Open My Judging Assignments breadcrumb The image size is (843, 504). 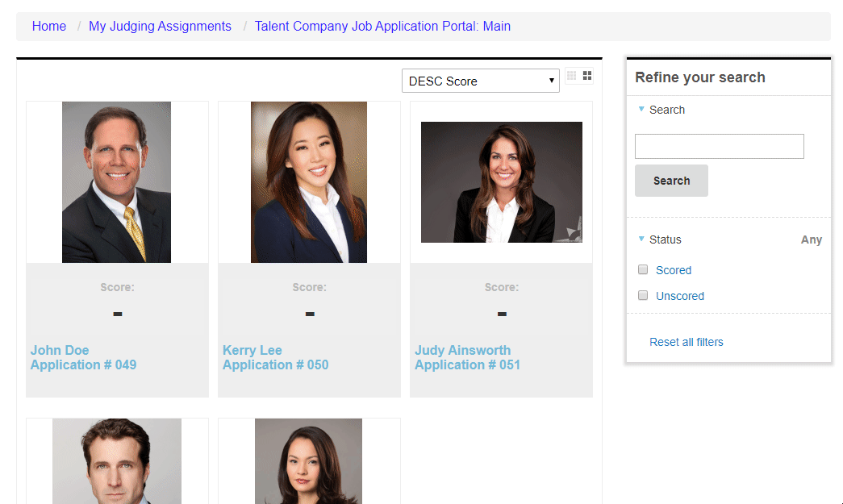161,27
